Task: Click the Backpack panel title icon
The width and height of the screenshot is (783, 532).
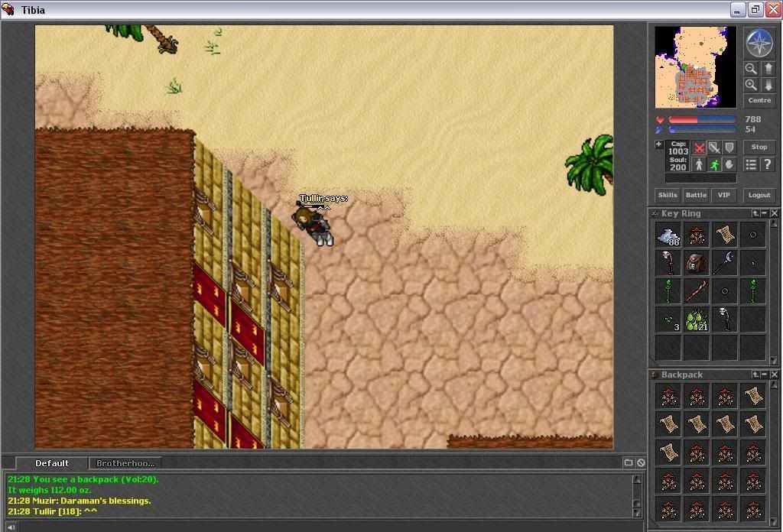Action: tap(655, 375)
